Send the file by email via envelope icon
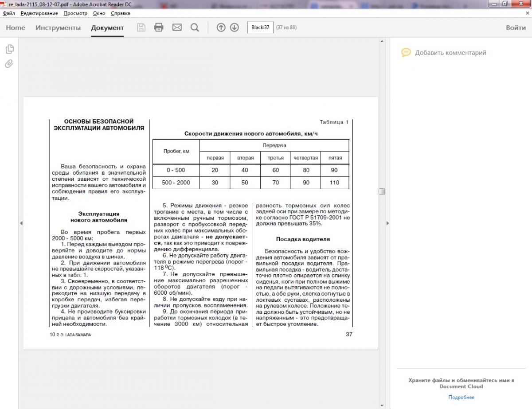 (177, 27)
